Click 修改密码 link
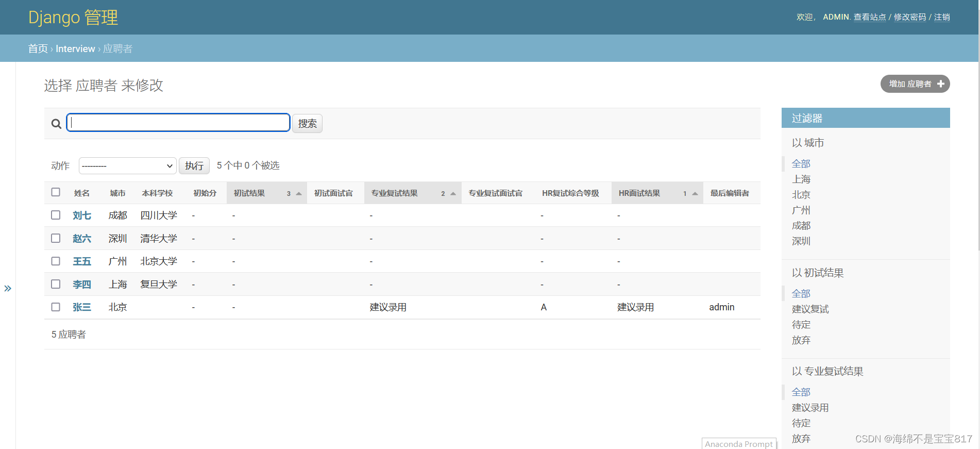 (910, 17)
